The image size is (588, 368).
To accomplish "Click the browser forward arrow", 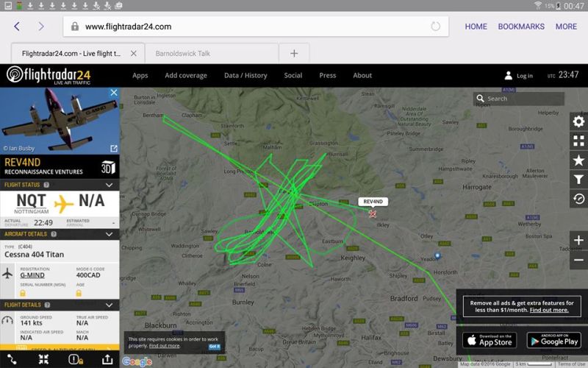I will 41,26.
